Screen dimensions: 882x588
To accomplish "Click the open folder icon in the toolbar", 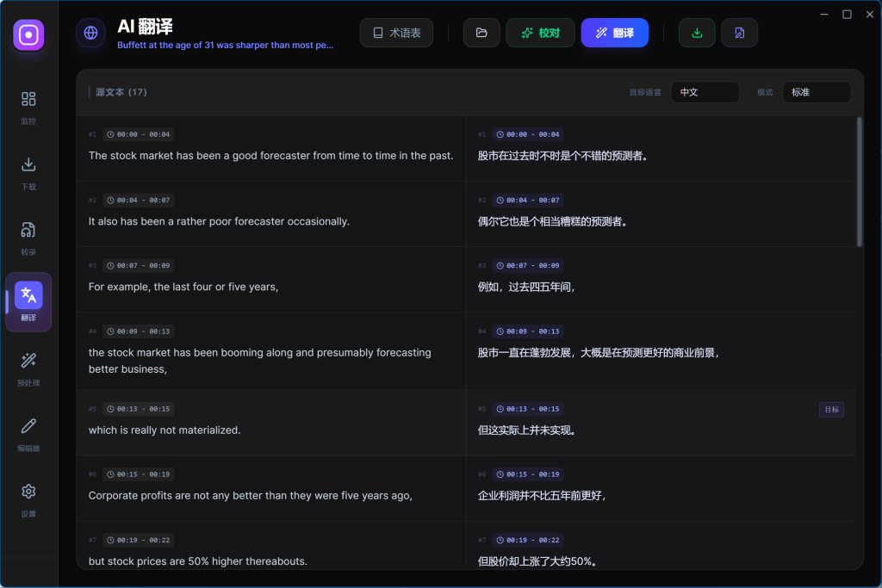I will tap(481, 32).
